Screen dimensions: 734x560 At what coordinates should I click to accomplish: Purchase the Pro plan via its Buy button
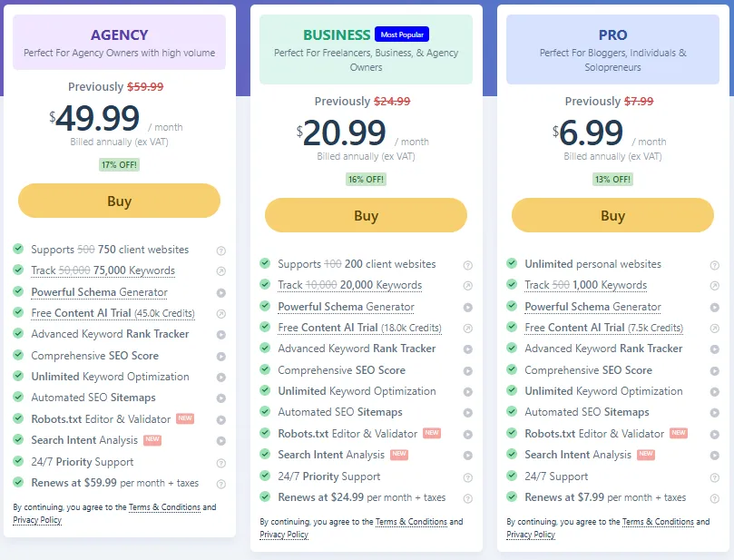pos(612,215)
